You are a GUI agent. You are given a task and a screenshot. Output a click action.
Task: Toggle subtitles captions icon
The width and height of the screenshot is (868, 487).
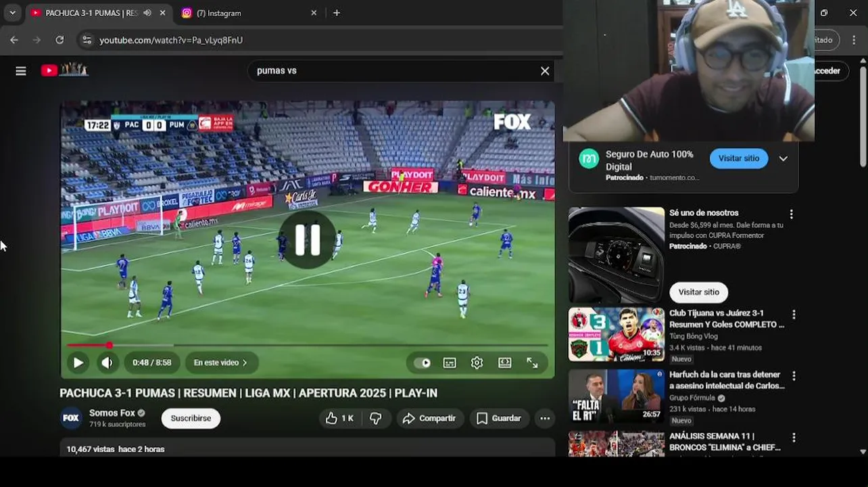450,363
